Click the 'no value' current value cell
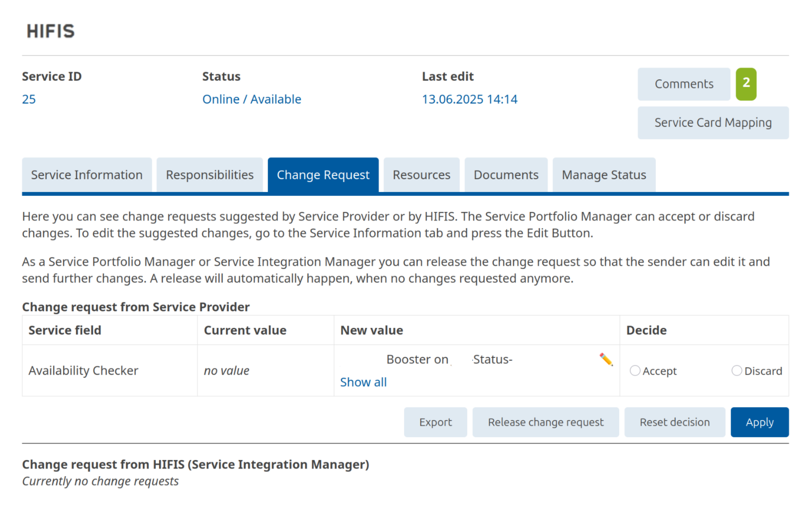 (x=266, y=371)
